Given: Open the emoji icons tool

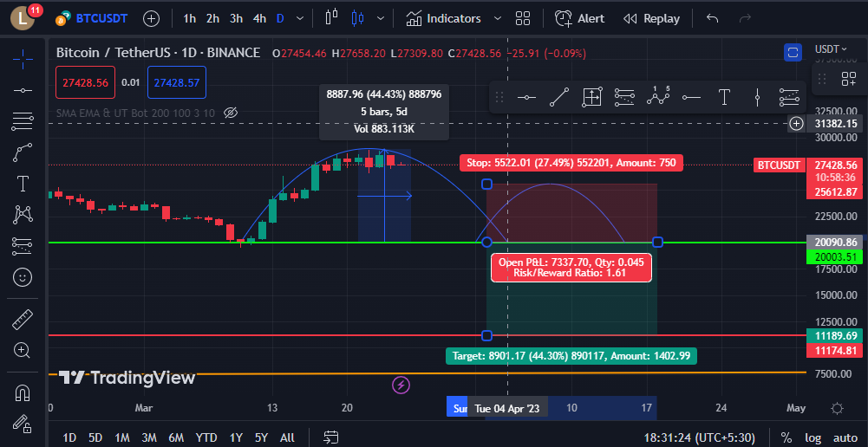Looking at the screenshot, I should (23, 276).
